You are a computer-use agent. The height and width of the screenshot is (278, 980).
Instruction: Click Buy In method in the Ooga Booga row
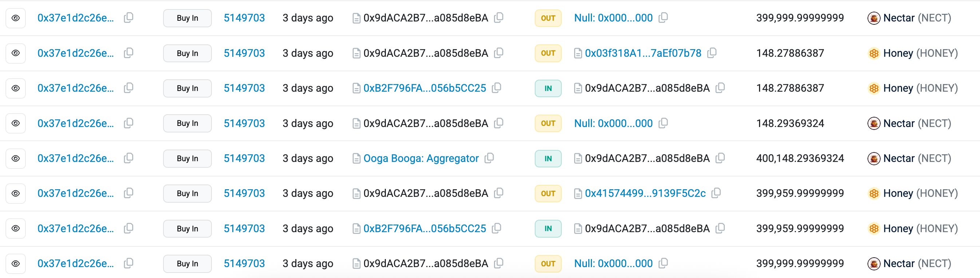(187, 158)
